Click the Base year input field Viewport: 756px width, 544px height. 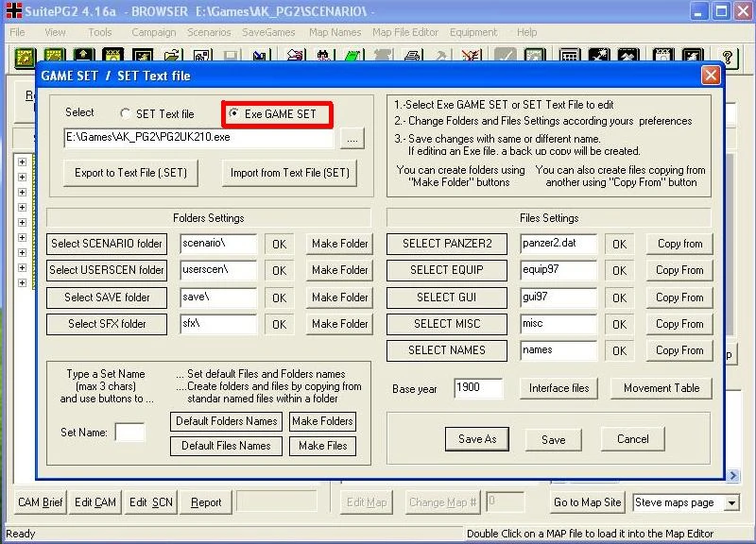pyautogui.click(x=478, y=388)
